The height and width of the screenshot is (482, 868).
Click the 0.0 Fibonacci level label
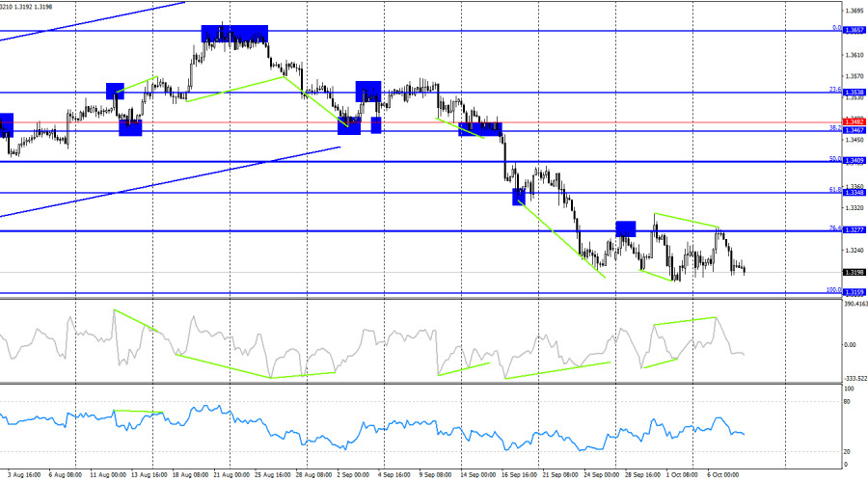(x=837, y=28)
